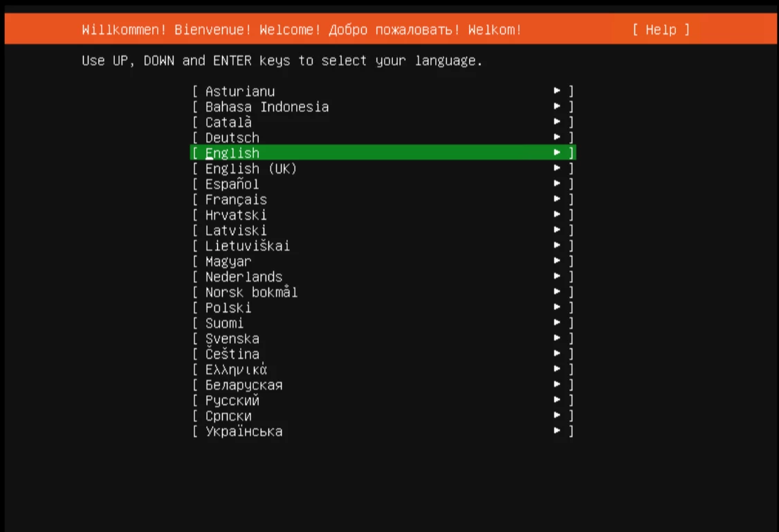This screenshot has width=779, height=532.
Task: Pick Latviski language row
Action: pyautogui.click(x=383, y=230)
